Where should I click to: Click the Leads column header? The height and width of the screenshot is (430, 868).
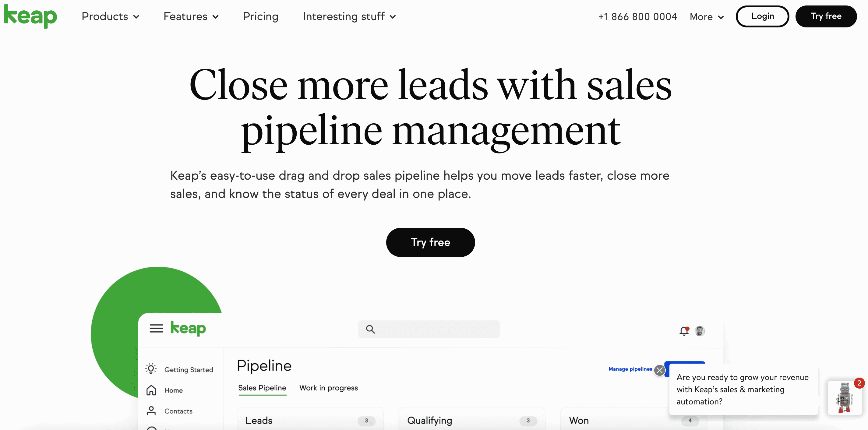259,421
